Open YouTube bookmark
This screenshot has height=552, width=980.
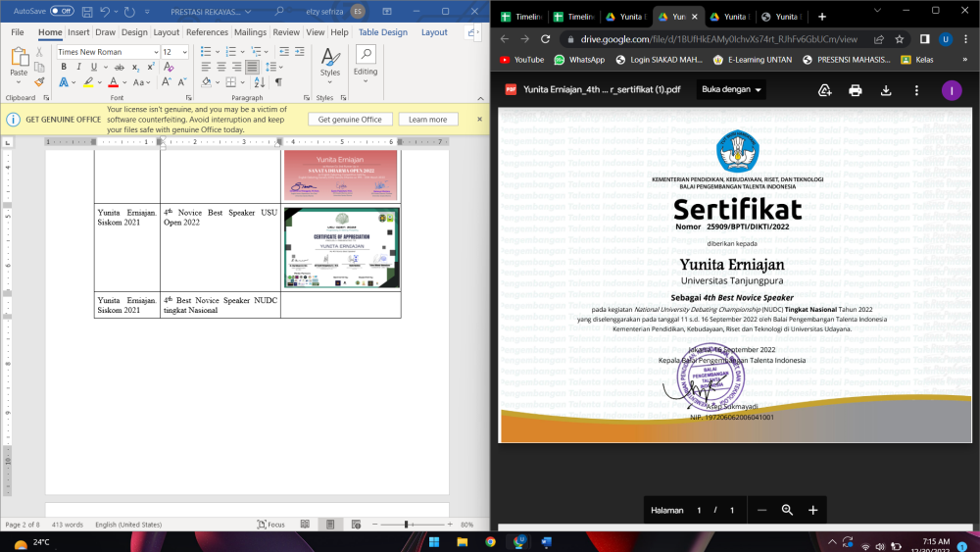click(522, 60)
